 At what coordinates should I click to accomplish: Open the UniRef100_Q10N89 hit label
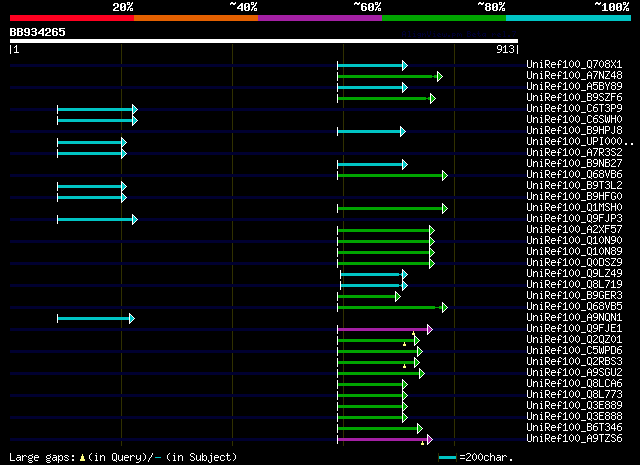coord(574,251)
